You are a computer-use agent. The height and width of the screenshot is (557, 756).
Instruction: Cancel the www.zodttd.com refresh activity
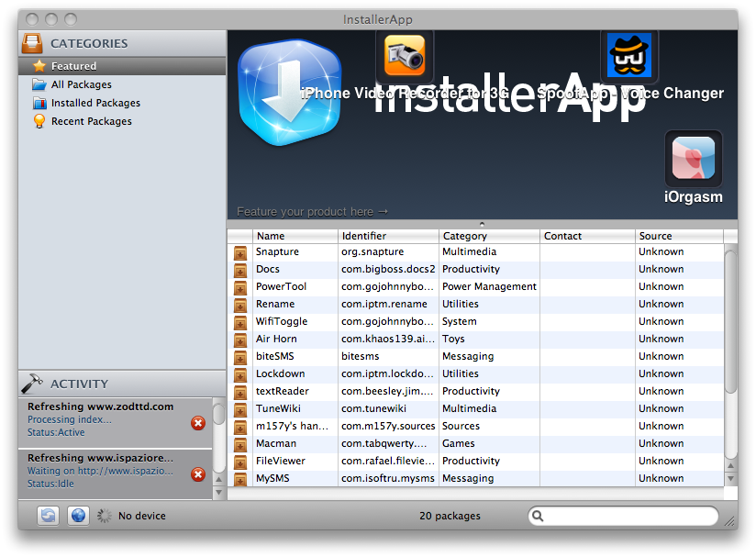pos(197,423)
